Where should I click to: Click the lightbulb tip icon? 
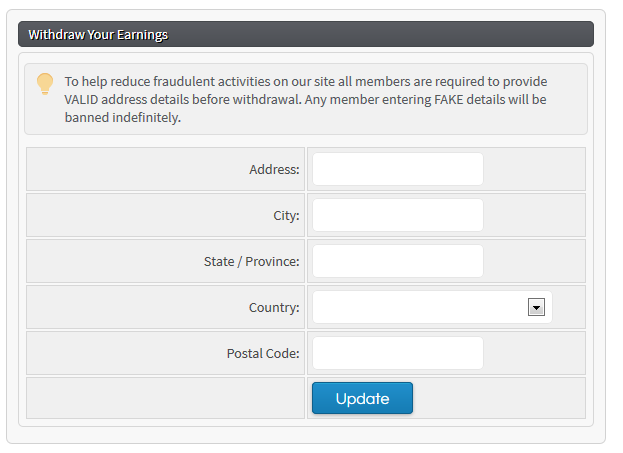pos(45,84)
